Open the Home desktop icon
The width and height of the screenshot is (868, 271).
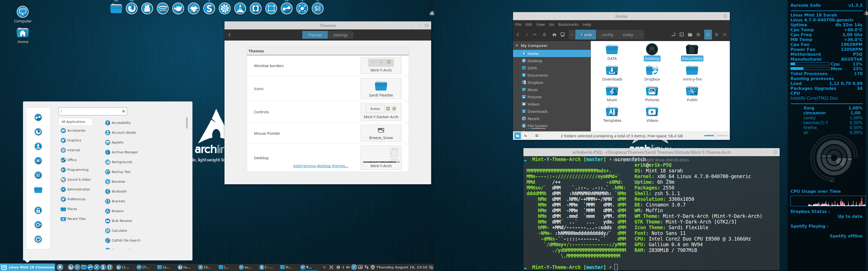point(22,36)
